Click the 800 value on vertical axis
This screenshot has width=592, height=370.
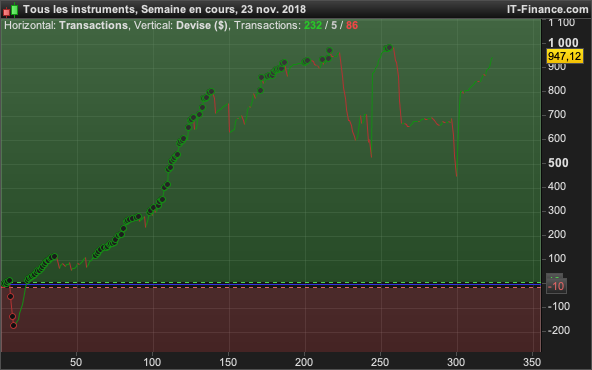[x=557, y=91]
